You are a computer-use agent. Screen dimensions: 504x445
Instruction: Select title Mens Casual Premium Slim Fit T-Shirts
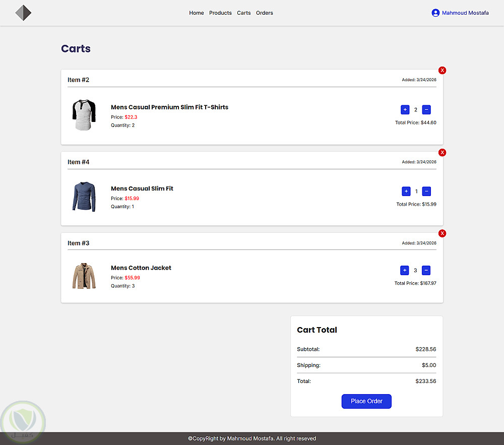(x=169, y=107)
